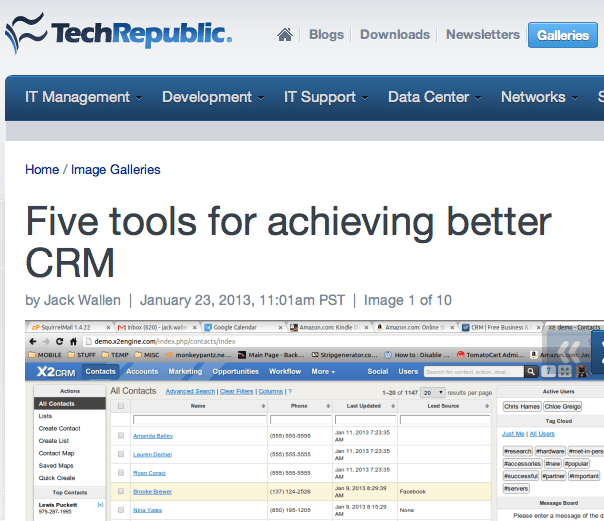Reload the page with the refresh icon
Screen dimensions: 604x521
[x=59, y=341]
